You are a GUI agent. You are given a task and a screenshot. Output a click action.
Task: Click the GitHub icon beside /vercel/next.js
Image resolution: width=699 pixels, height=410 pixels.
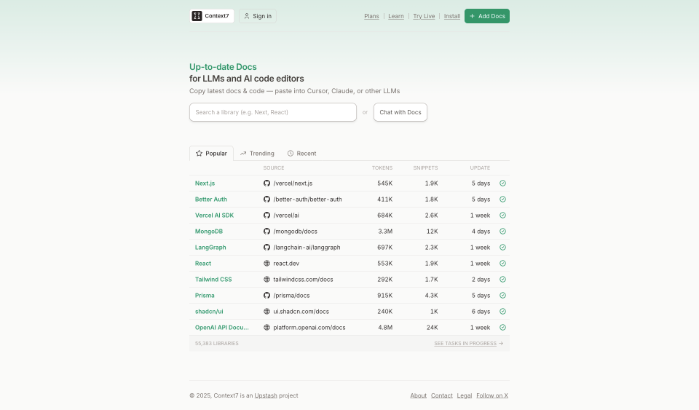pos(267,183)
